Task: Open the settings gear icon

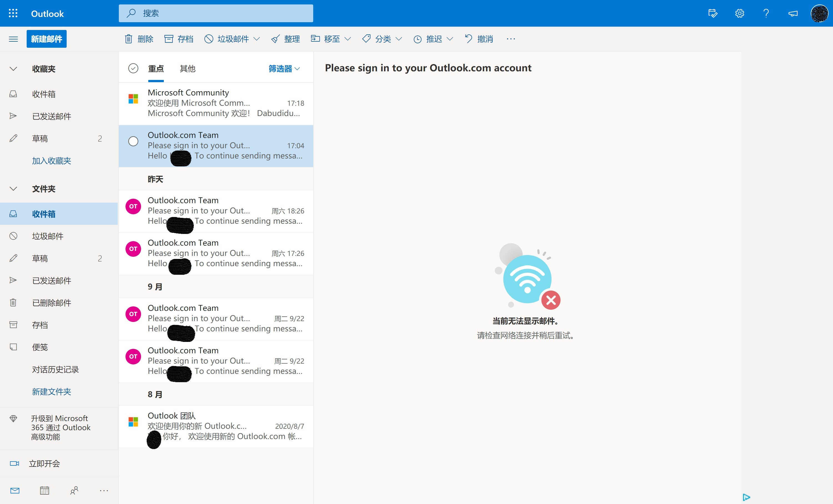Action: (739, 14)
